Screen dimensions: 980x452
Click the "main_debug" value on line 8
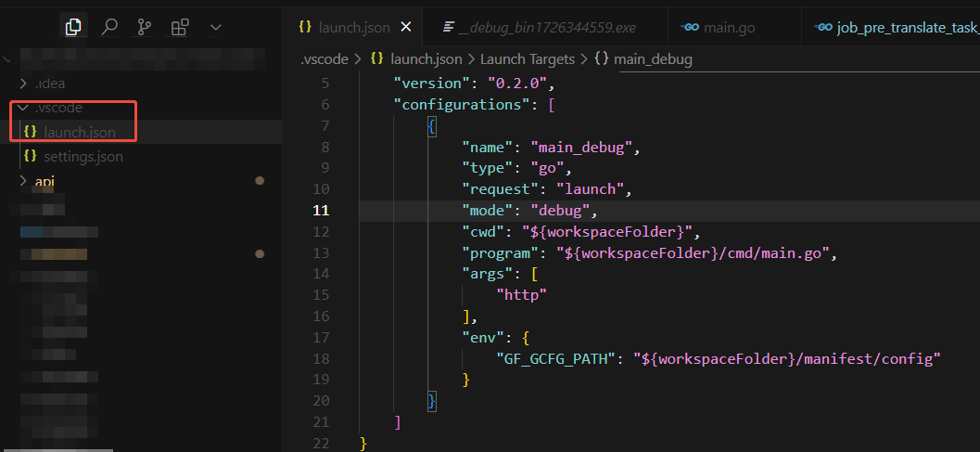tap(581, 148)
